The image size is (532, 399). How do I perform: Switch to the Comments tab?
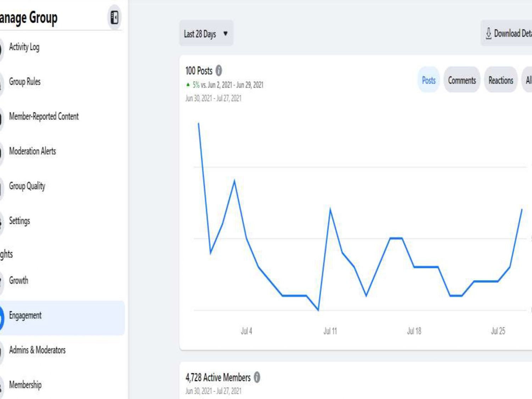click(462, 80)
